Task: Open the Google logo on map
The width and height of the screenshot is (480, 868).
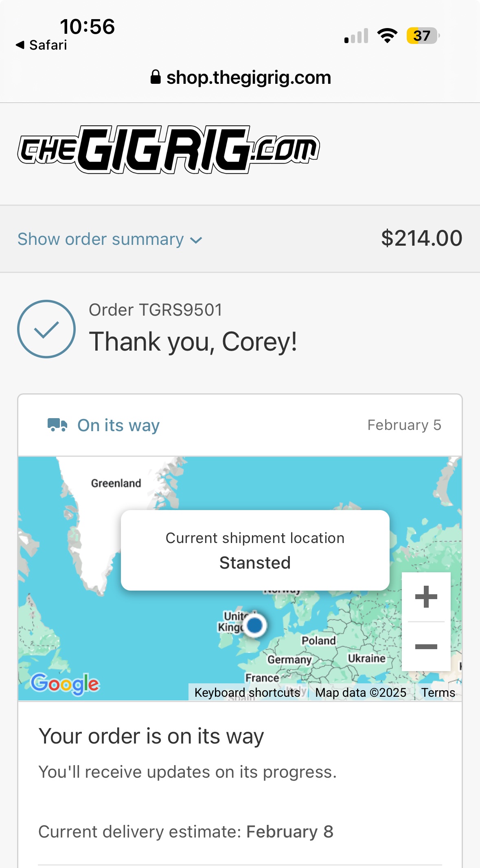Action: [65, 684]
